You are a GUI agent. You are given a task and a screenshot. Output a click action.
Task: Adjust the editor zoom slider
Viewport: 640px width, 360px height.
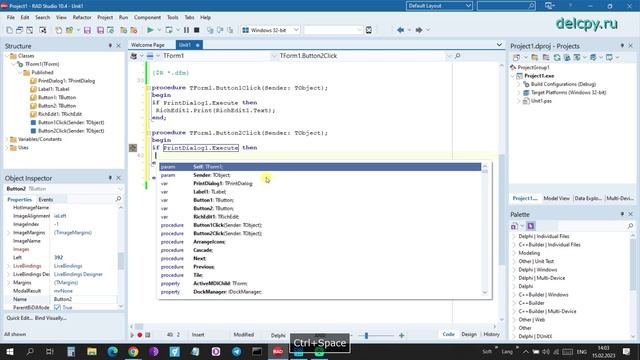[x=366, y=336]
